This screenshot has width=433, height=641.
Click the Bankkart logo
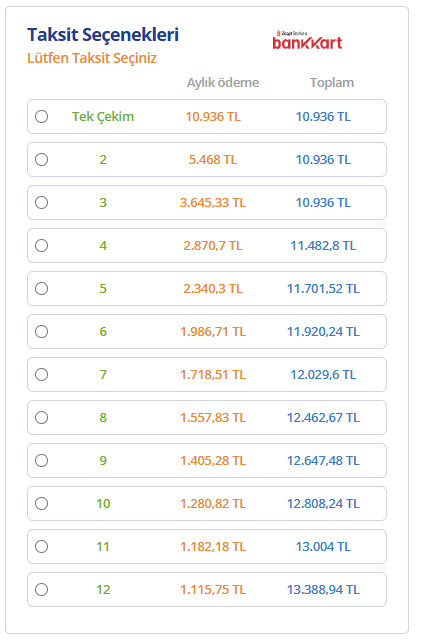pyautogui.click(x=307, y=40)
